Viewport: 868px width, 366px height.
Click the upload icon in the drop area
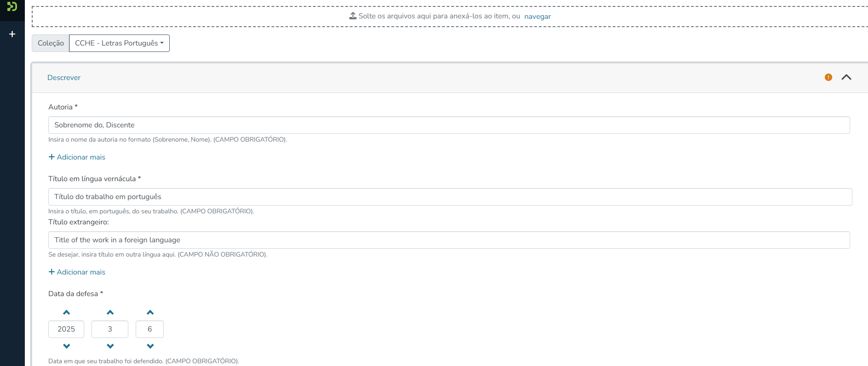(x=353, y=16)
